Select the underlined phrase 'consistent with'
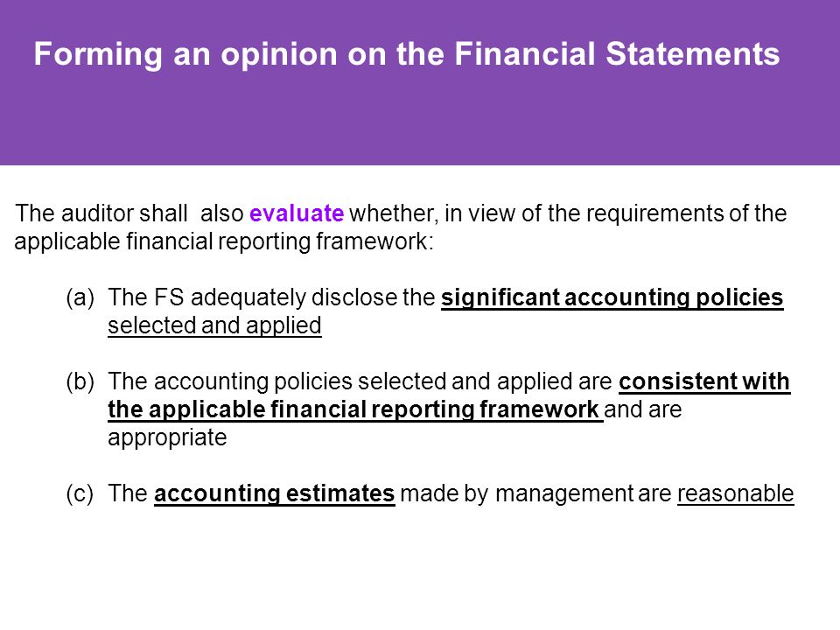Image resolution: width=840 pixels, height=630 pixels. pyautogui.click(x=703, y=381)
